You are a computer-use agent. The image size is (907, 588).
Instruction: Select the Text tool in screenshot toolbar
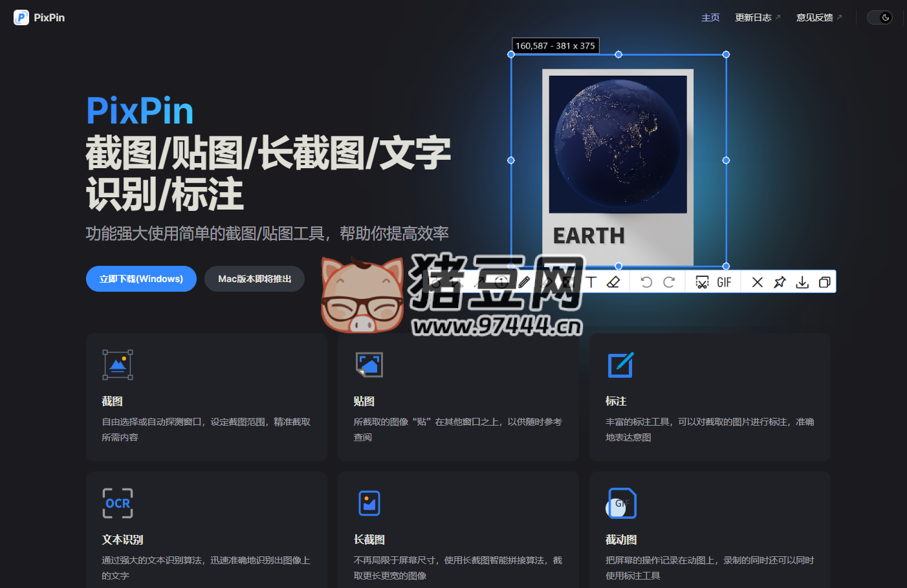click(x=591, y=282)
